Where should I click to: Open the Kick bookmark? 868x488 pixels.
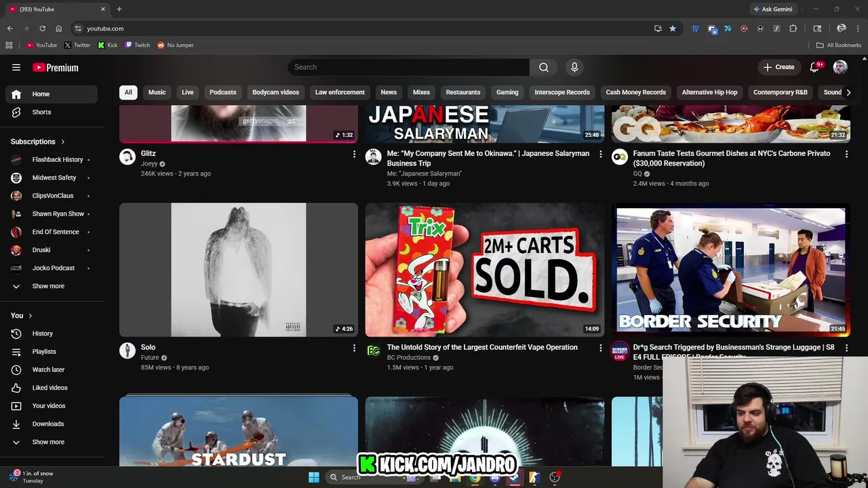108,45
